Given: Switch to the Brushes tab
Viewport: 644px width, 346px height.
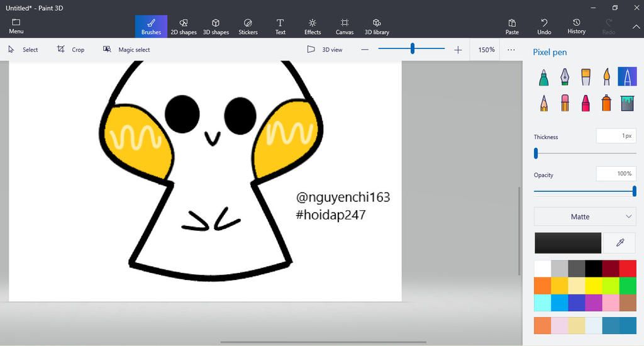Looking at the screenshot, I should click(151, 26).
